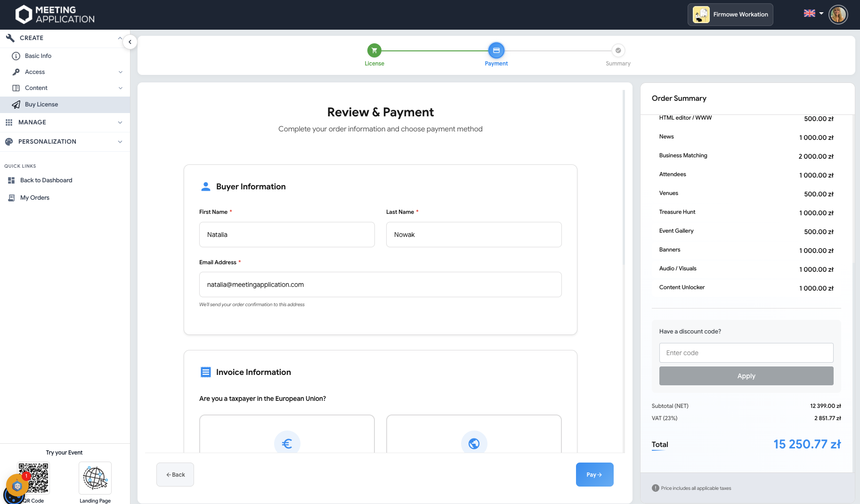Select the globe non-EU taxpayer option
The image size is (860, 504).
click(x=474, y=443)
